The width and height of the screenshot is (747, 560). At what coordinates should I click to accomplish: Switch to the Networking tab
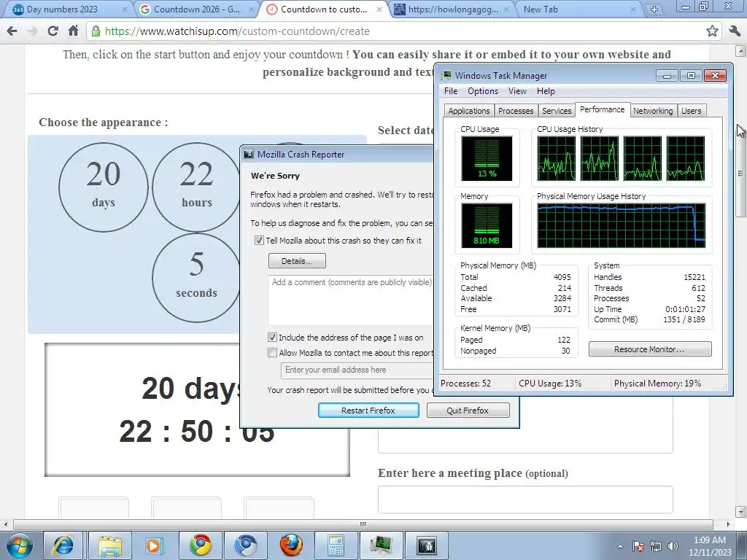point(653,111)
